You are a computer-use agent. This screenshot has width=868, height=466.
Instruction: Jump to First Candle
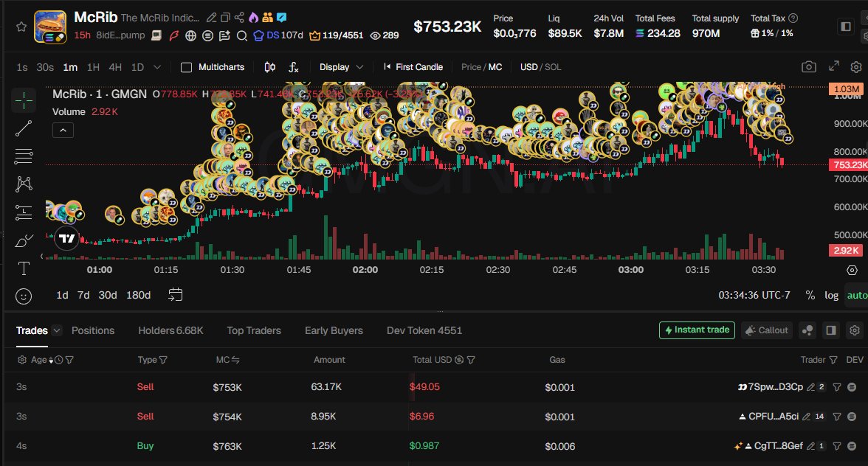pos(413,67)
